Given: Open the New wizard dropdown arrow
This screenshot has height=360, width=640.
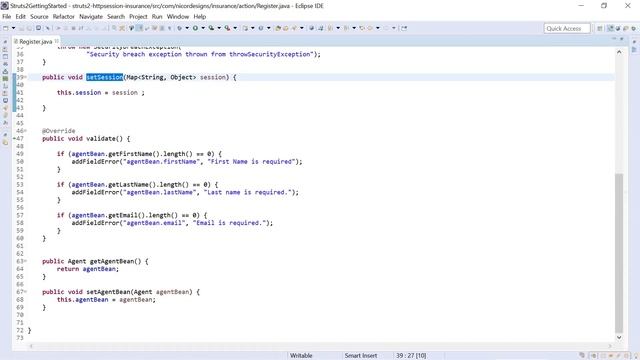Looking at the screenshot, I should pyautogui.click(x=13, y=28).
